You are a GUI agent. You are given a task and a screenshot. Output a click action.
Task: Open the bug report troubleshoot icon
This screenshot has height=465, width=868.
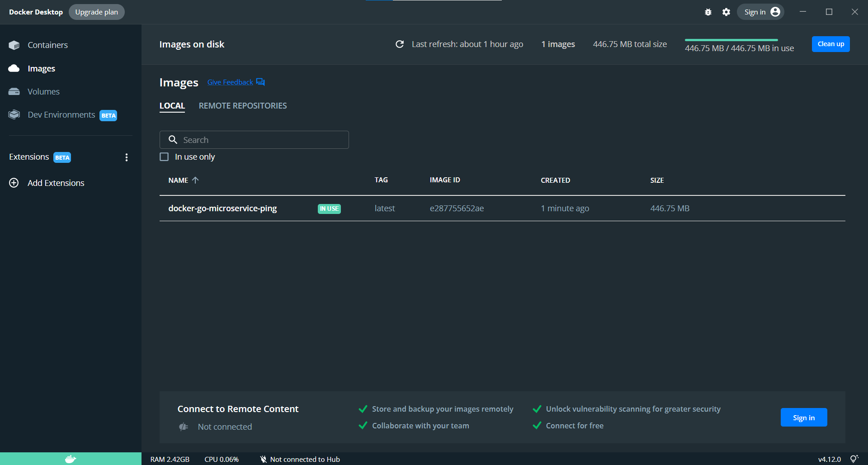click(708, 12)
